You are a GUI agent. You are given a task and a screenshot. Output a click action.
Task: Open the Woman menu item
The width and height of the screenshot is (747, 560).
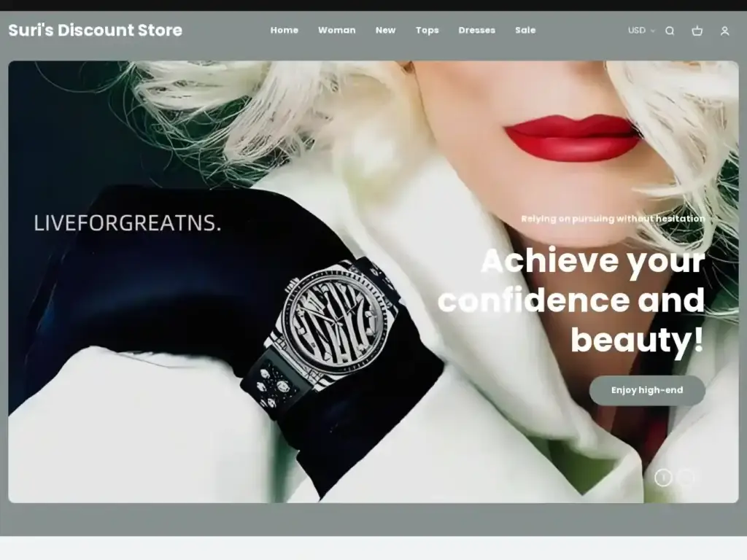[336, 31]
